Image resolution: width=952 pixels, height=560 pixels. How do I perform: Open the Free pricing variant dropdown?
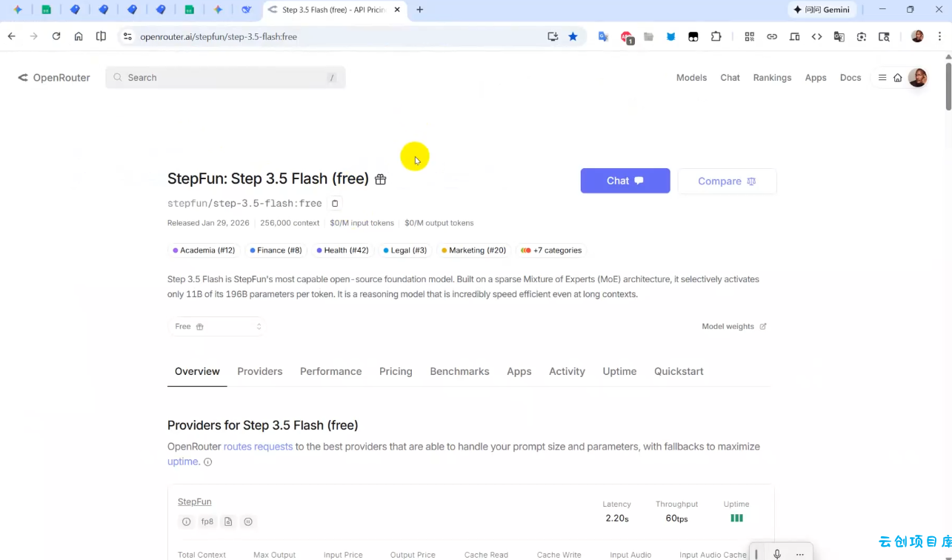[x=217, y=327]
